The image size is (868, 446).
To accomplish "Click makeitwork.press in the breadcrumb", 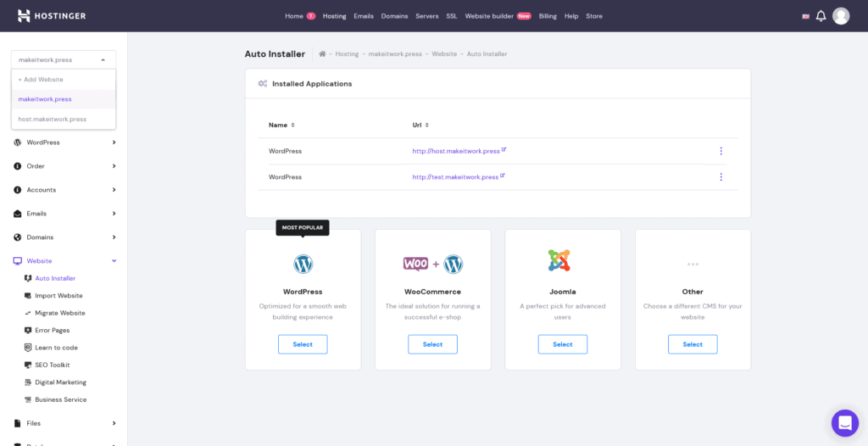I will (395, 53).
